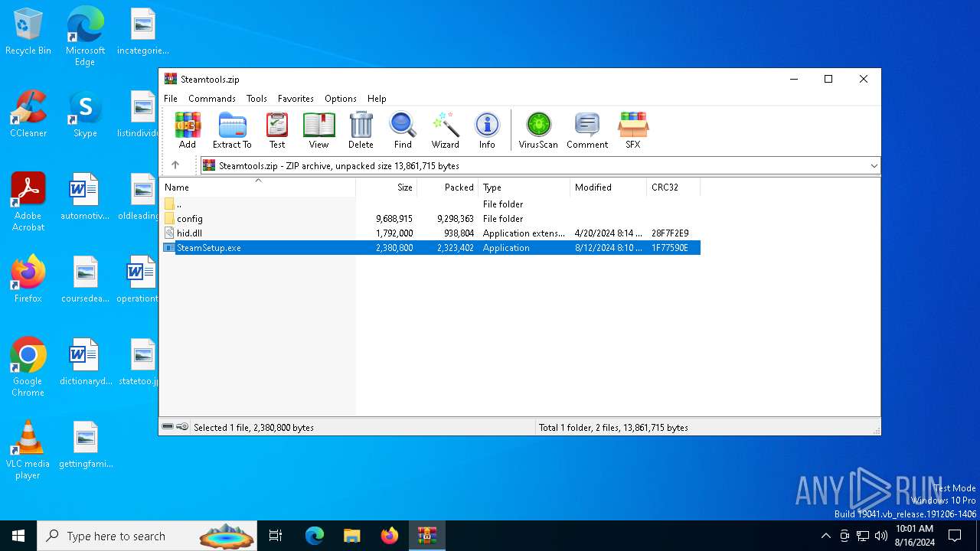This screenshot has width=980, height=551.
Task: Sort by Packed column header
Action: tap(447, 187)
